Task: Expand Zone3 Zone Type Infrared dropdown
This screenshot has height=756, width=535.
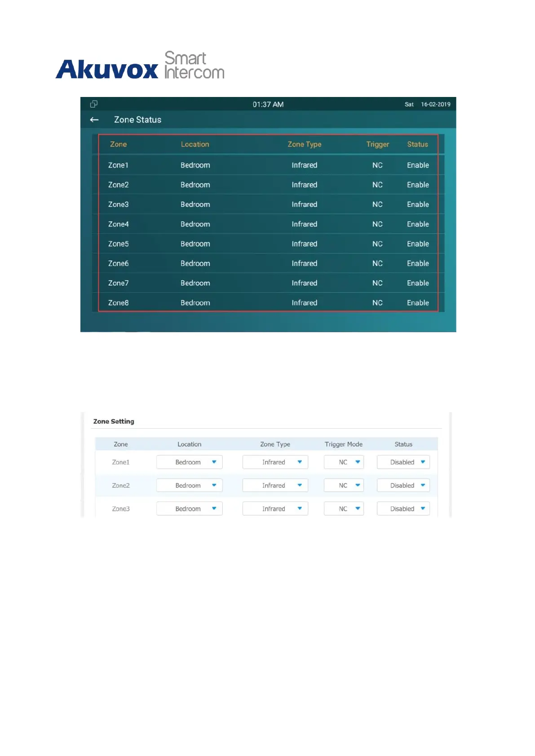Action: tap(275, 509)
